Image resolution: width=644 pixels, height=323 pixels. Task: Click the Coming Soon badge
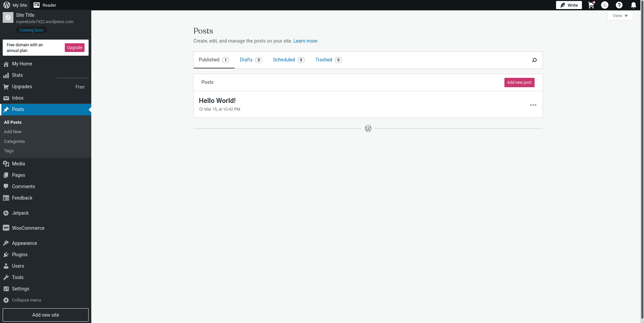pyautogui.click(x=32, y=30)
